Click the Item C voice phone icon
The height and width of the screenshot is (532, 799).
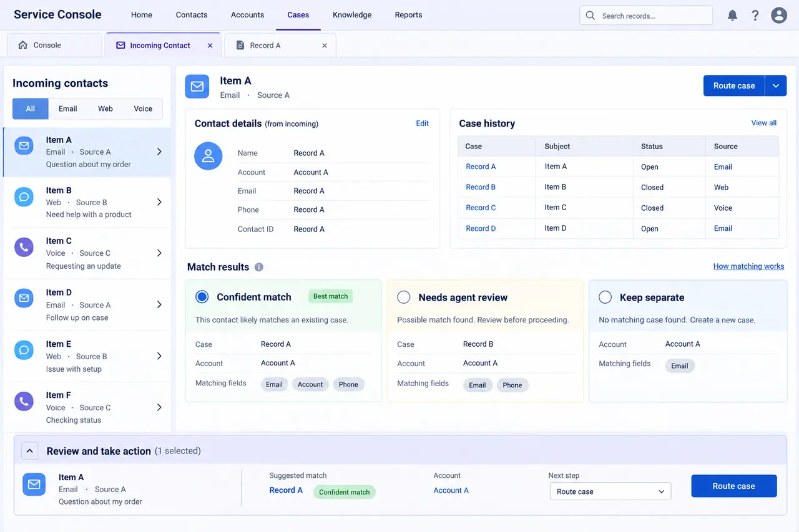24,247
